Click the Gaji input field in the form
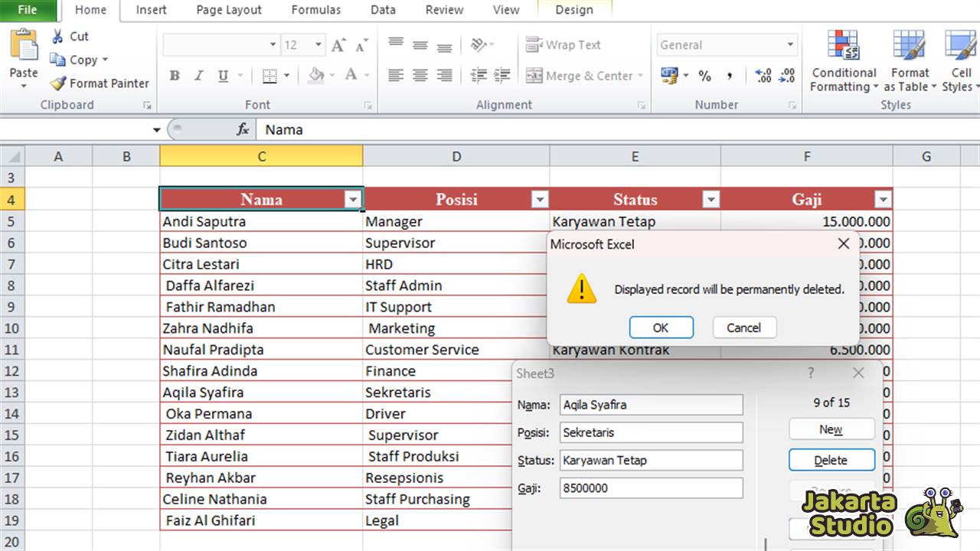Viewport: 980px width, 551px height. point(651,487)
